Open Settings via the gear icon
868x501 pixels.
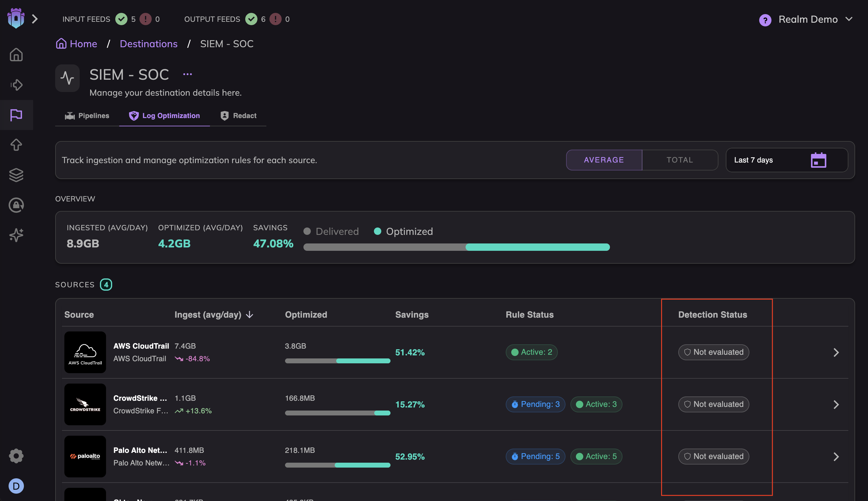16,456
